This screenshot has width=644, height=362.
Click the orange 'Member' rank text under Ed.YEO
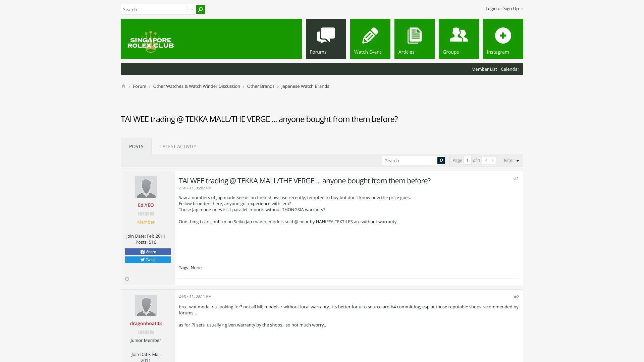pos(146,222)
